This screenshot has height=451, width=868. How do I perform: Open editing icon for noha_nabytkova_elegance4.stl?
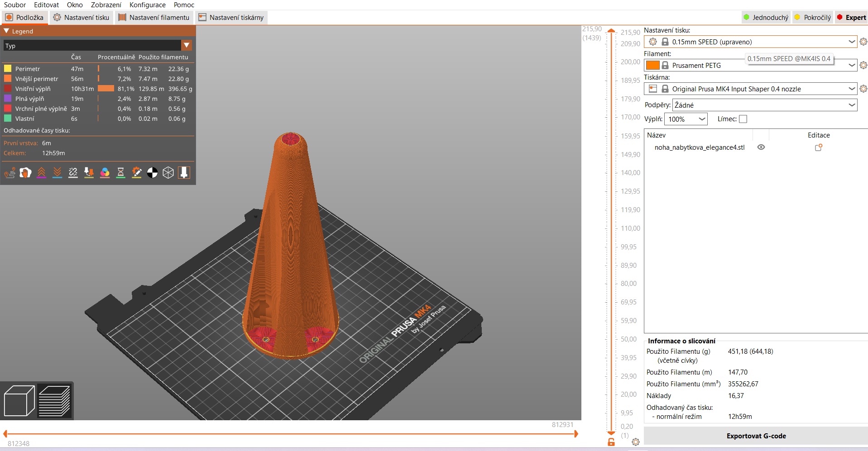pyautogui.click(x=819, y=147)
